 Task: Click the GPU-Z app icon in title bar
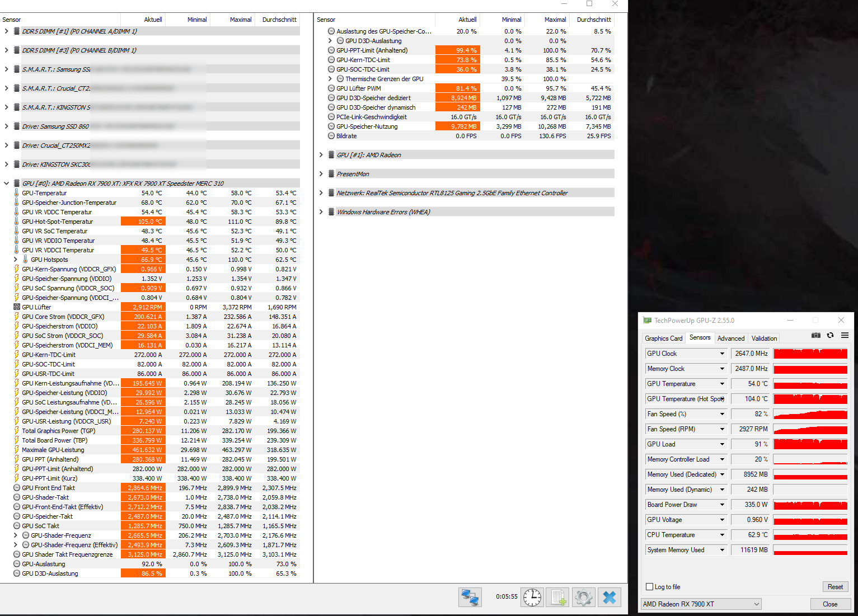[x=648, y=321]
